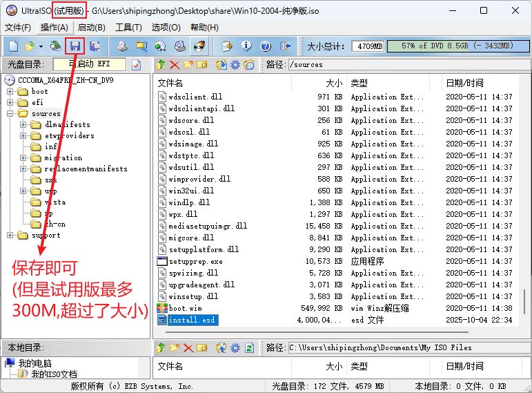The height and width of the screenshot is (393, 532).
Task: Click the up-folder arrow in disc toolbar
Action: pyautogui.click(x=160, y=65)
